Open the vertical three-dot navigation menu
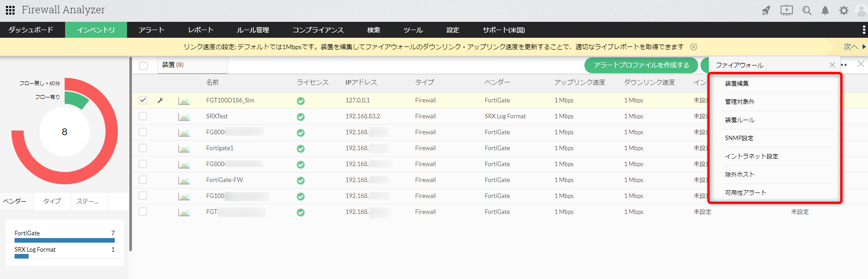The width and height of the screenshot is (868, 279). pyautogui.click(x=863, y=30)
